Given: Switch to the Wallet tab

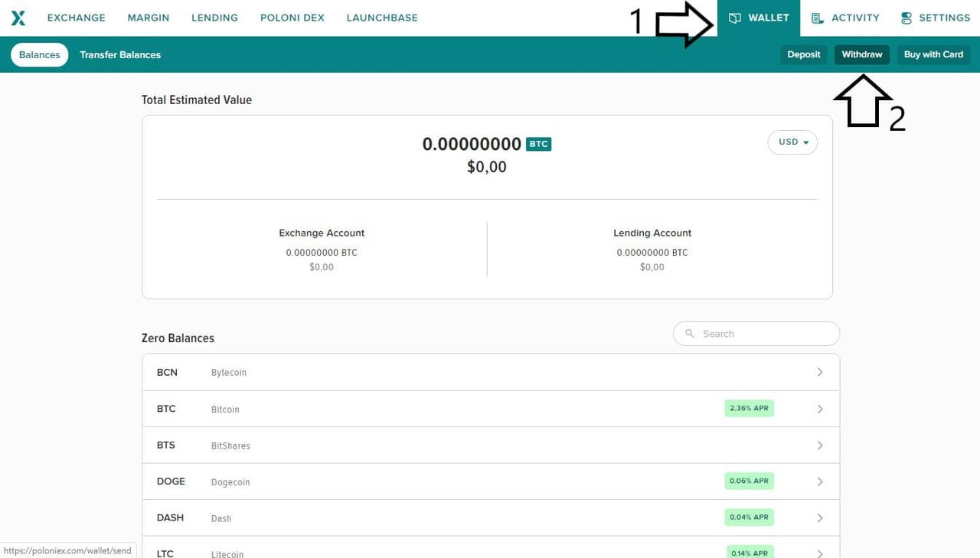Looking at the screenshot, I should point(759,18).
